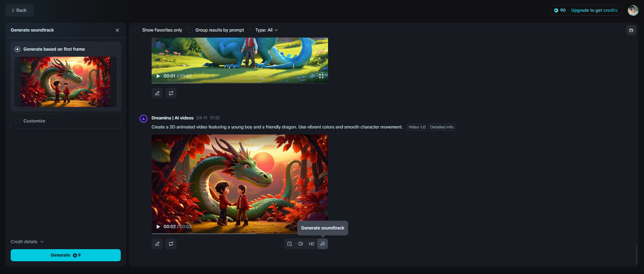Click the 90 credits balance
The height and width of the screenshot is (274, 644).
click(560, 10)
